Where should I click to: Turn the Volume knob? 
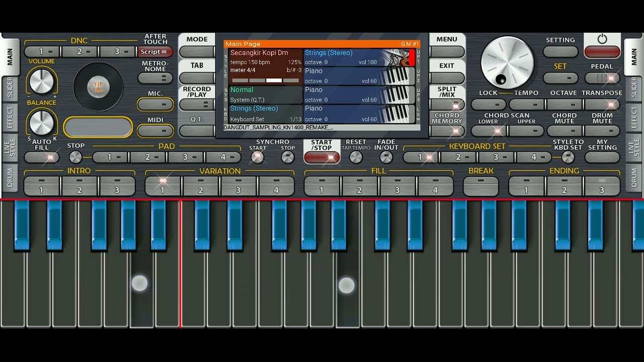click(x=42, y=81)
